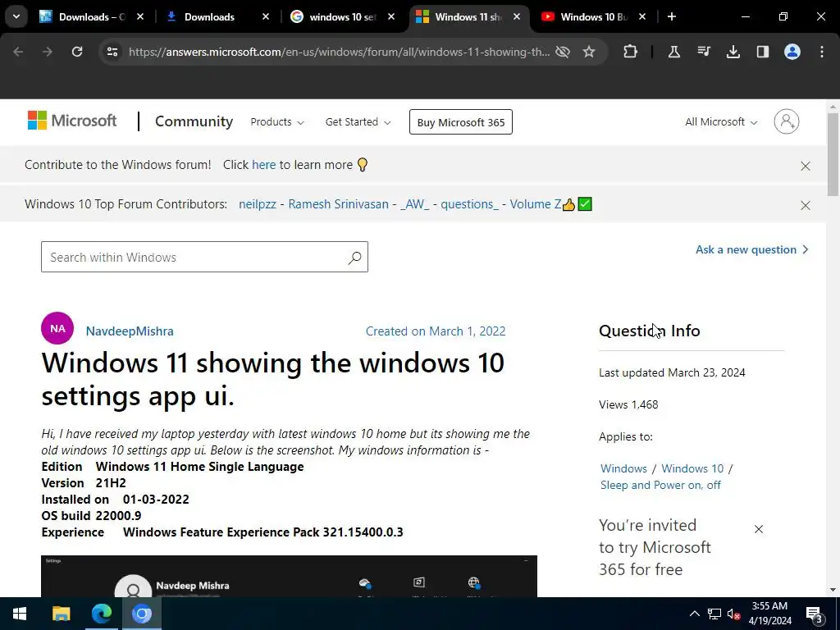Follow the 'here' link to learn more
This screenshot has width=840, height=630.
263,165
